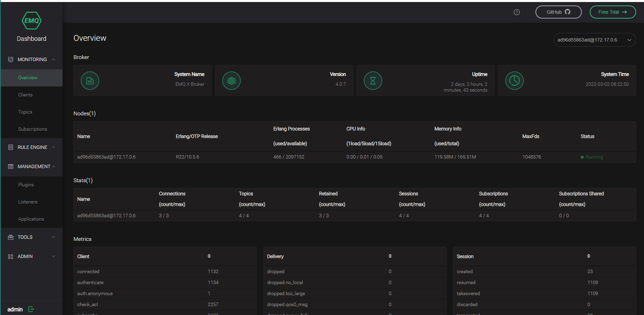
Task: Click the Uptime hourglass icon
Action: pyautogui.click(x=373, y=81)
